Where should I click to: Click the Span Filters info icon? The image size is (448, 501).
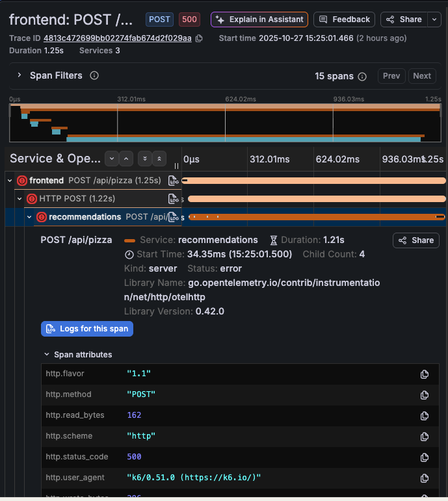coord(94,76)
